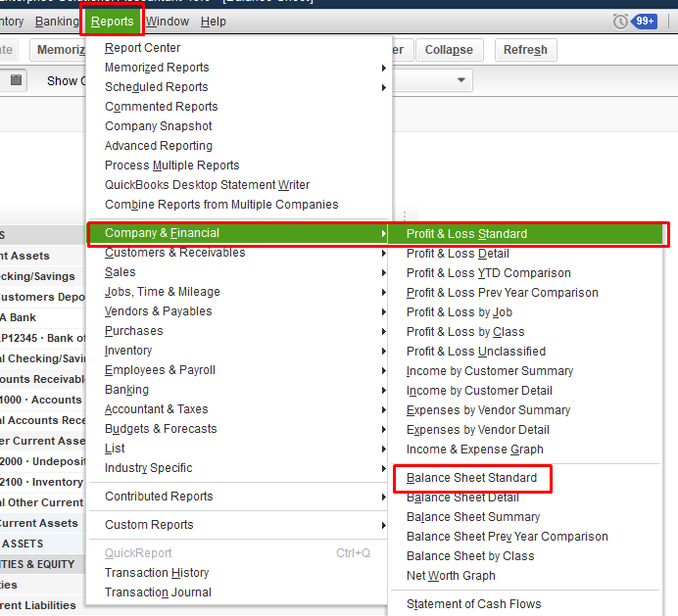Run Profit & Loss Standard report
The width and height of the screenshot is (678, 616).
[x=525, y=234]
